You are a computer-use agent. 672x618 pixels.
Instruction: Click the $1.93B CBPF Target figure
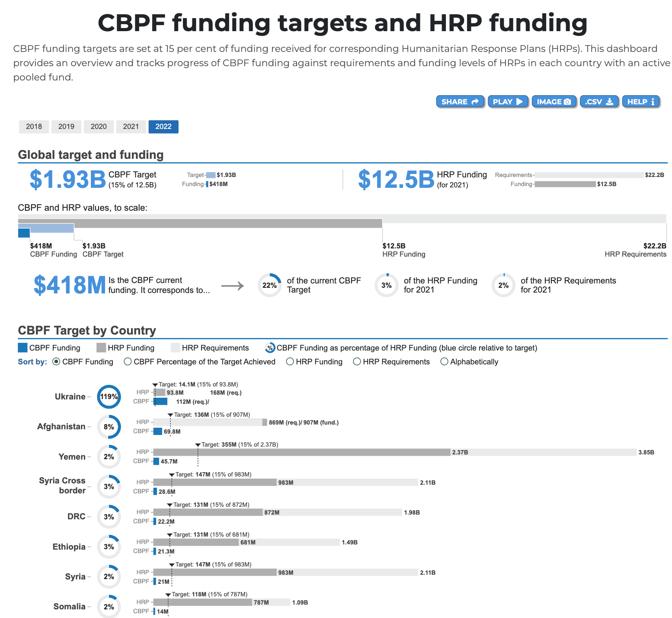pos(68,180)
